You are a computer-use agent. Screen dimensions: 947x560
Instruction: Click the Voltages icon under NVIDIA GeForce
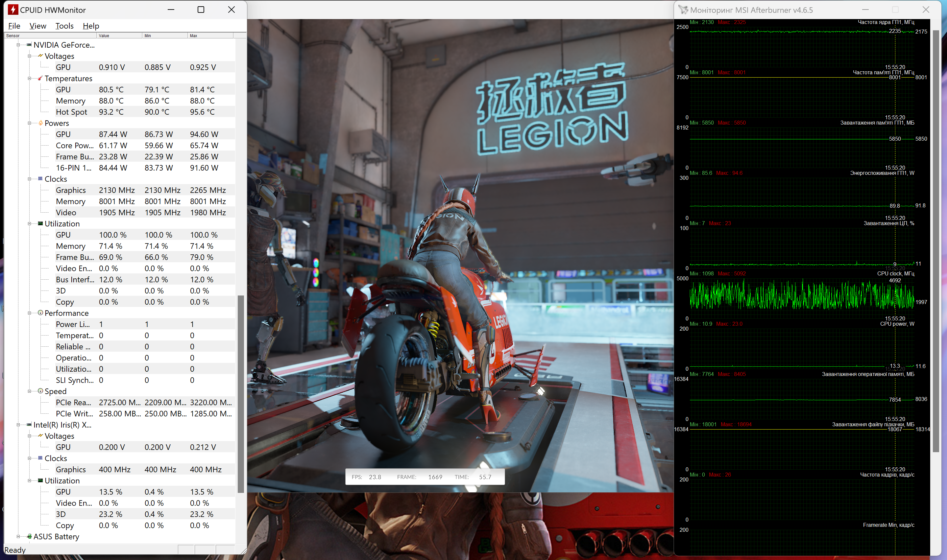[x=40, y=56]
